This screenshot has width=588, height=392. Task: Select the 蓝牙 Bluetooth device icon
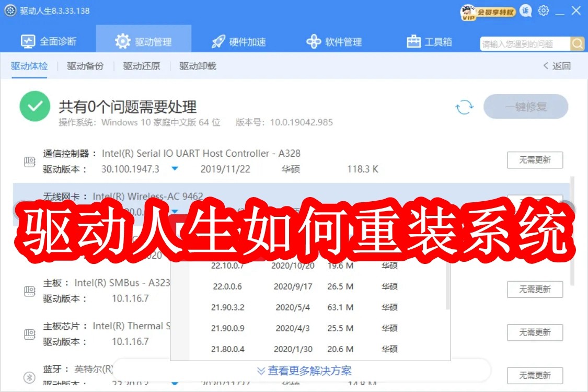click(x=30, y=377)
